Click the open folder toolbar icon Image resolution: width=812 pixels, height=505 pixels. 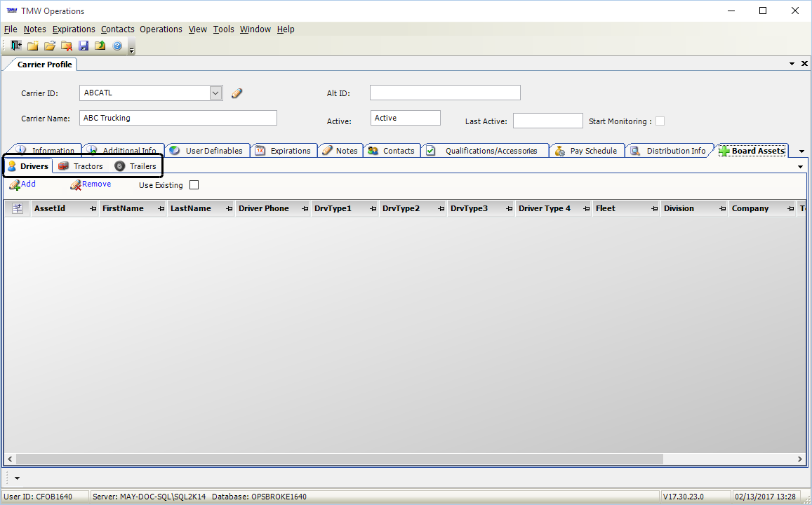50,46
